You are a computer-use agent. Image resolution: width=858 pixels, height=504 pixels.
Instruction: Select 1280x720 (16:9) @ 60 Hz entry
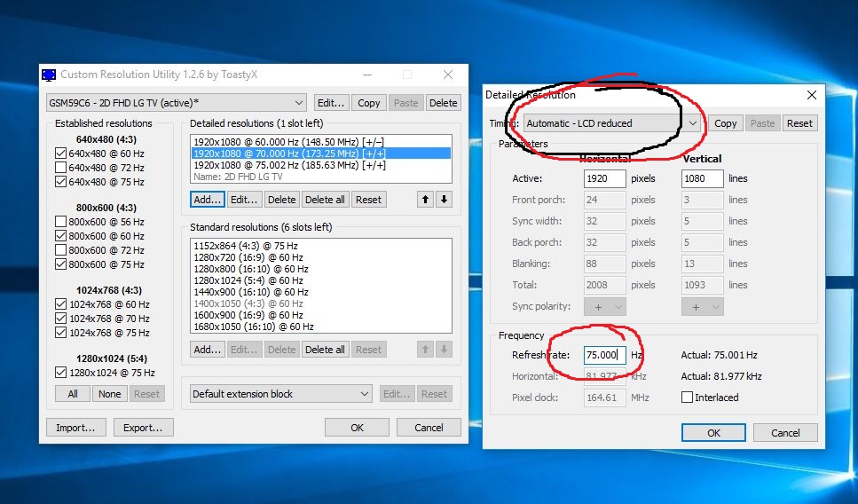320,257
